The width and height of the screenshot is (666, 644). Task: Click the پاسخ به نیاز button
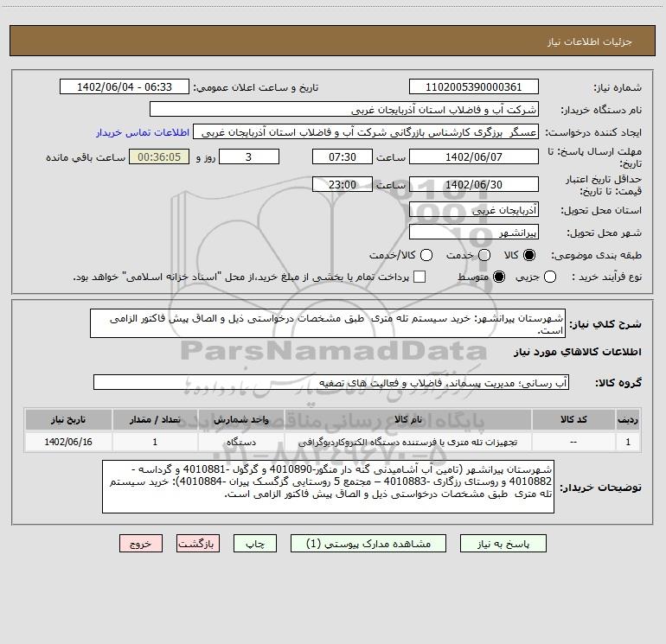(503, 544)
